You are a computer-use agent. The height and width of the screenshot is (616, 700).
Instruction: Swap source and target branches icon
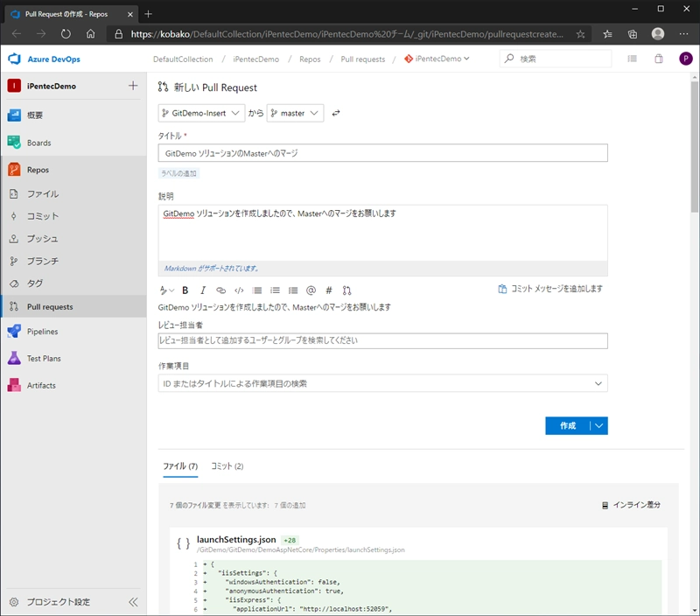[336, 113]
